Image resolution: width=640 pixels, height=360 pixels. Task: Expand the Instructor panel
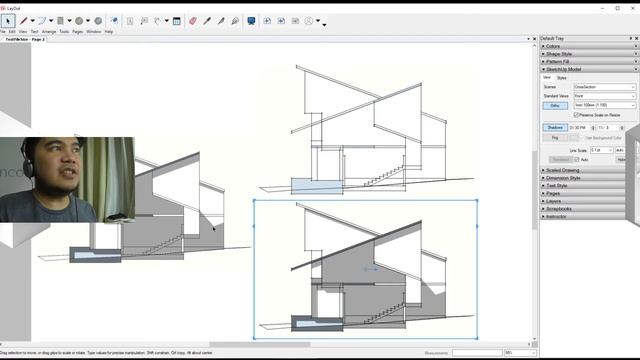coord(583,217)
